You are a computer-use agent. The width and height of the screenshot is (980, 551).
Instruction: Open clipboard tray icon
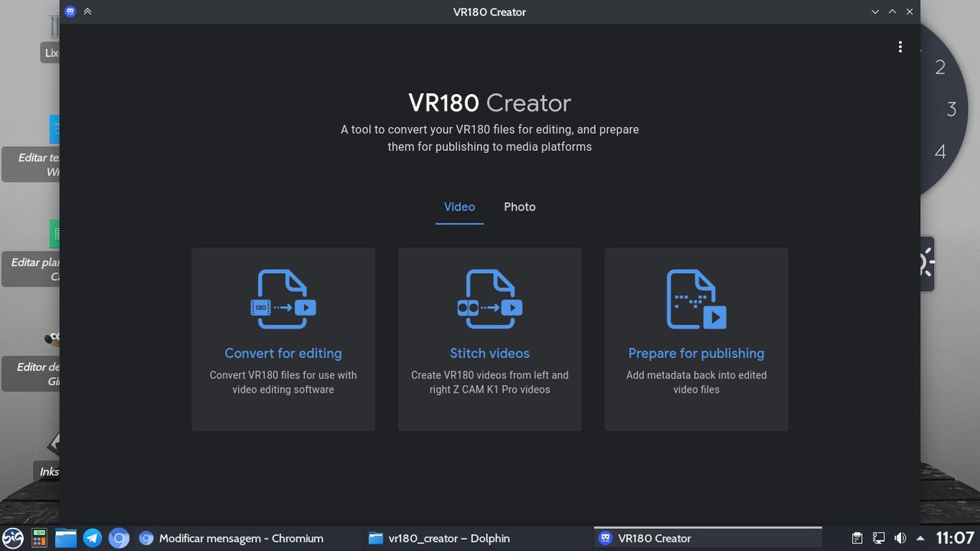click(x=857, y=538)
